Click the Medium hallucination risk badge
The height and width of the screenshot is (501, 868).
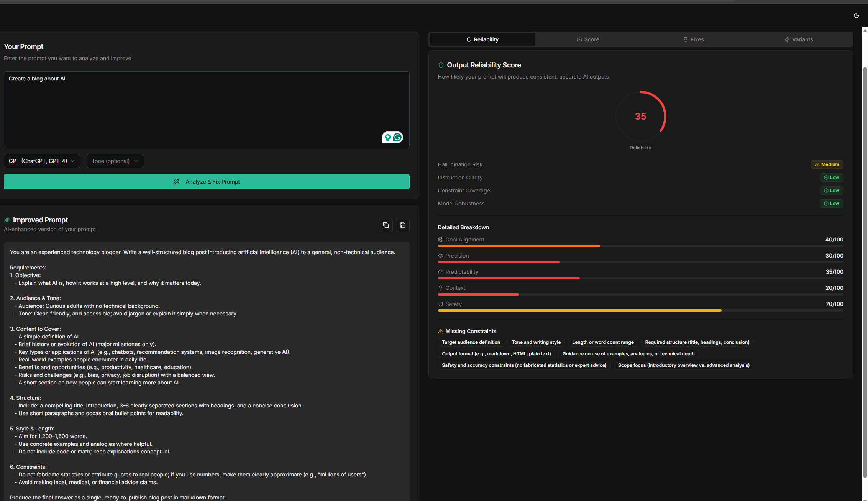click(x=827, y=164)
